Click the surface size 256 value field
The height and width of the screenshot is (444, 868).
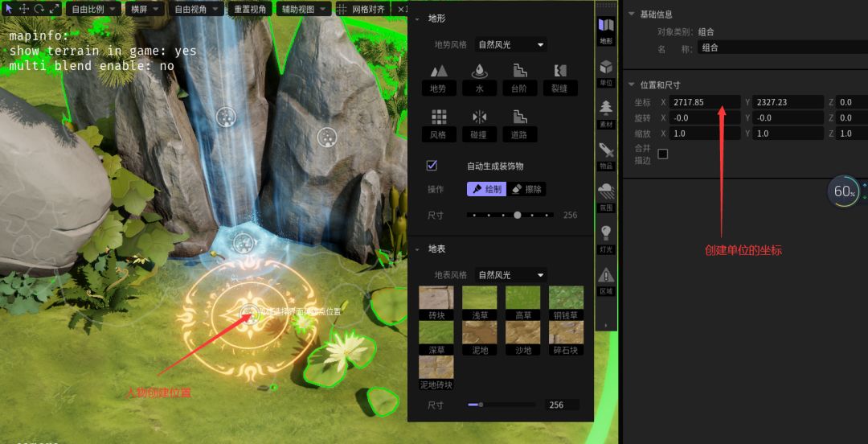(x=562, y=405)
